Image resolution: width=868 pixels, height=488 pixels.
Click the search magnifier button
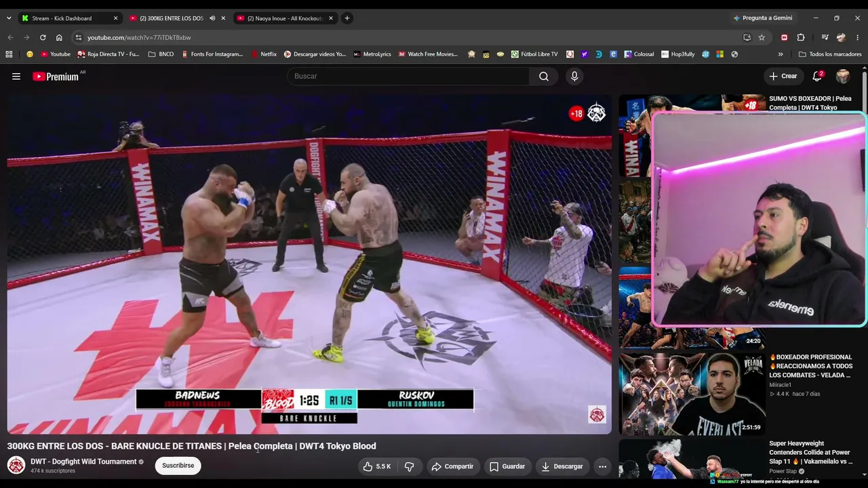(x=544, y=77)
